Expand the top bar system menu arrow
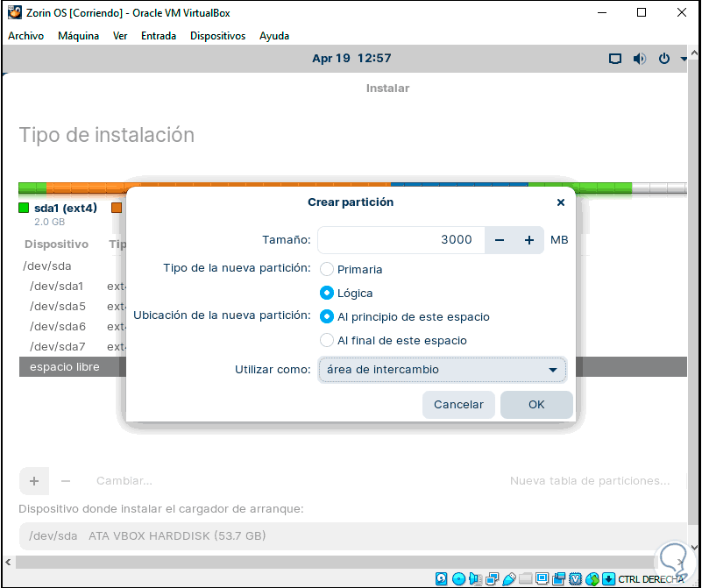 click(x=684, y=59)
